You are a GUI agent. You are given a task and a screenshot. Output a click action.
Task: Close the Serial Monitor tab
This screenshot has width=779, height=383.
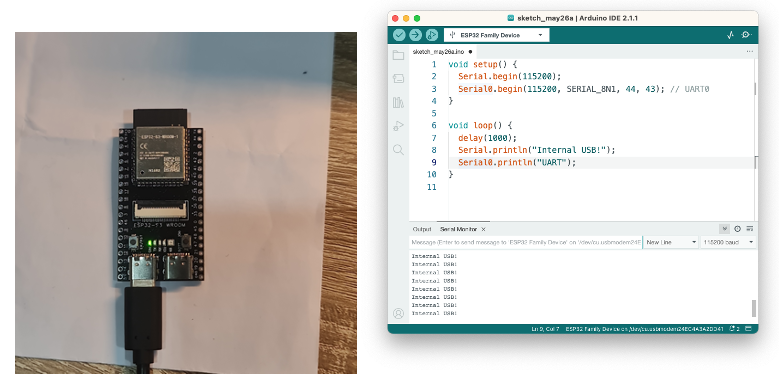(x=483, y=230)
